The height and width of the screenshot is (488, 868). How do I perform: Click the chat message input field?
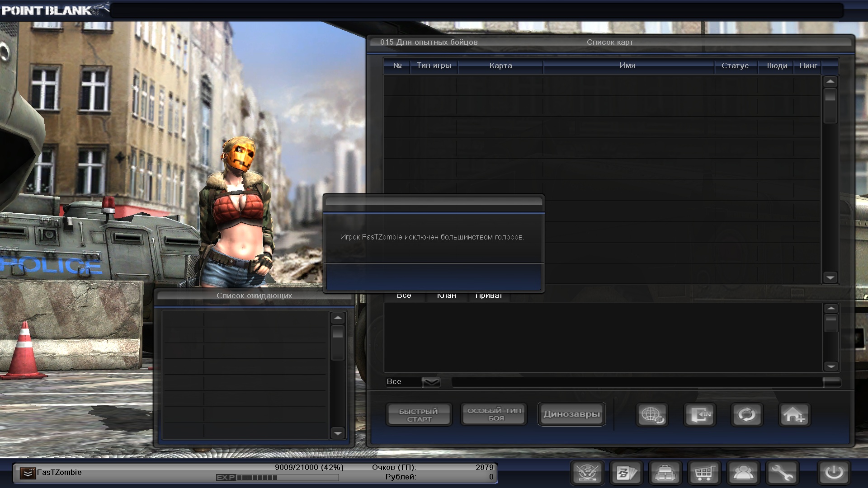[637, 382]
